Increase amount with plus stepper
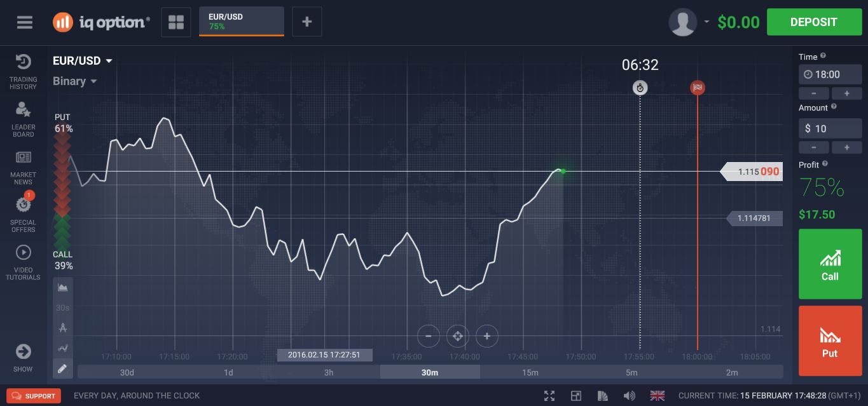The image size is (868, 406). [x=846, y=147]
